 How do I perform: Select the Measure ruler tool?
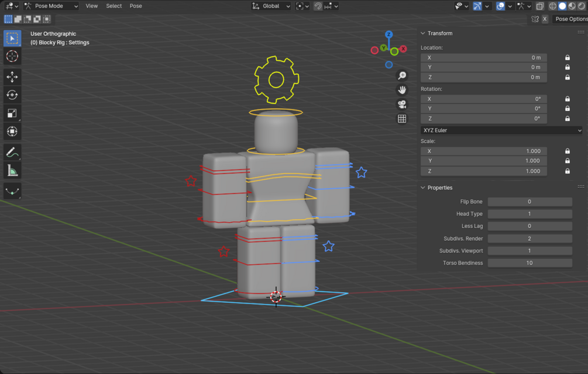[x=12, y=171]
